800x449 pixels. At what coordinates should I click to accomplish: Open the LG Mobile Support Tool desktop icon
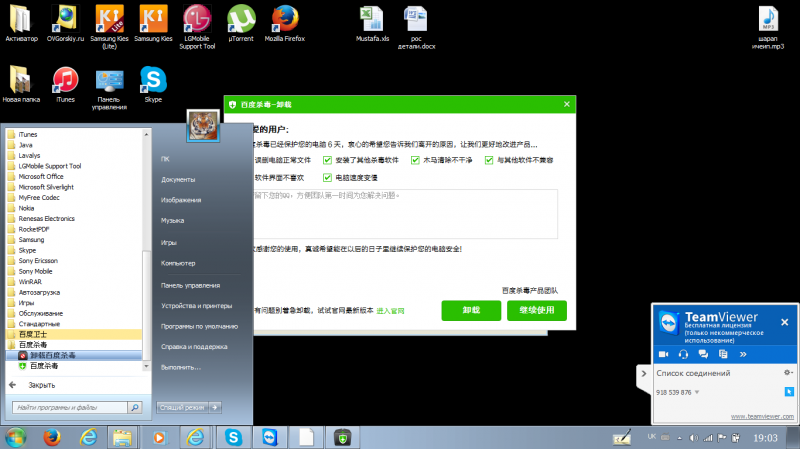coord(196,22)
